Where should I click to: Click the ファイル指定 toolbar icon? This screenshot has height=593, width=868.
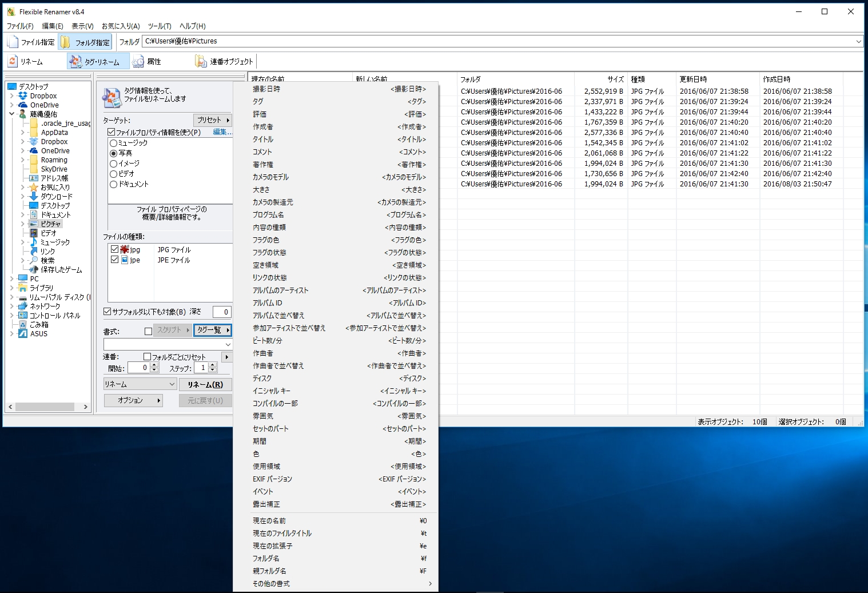point(13,42)
